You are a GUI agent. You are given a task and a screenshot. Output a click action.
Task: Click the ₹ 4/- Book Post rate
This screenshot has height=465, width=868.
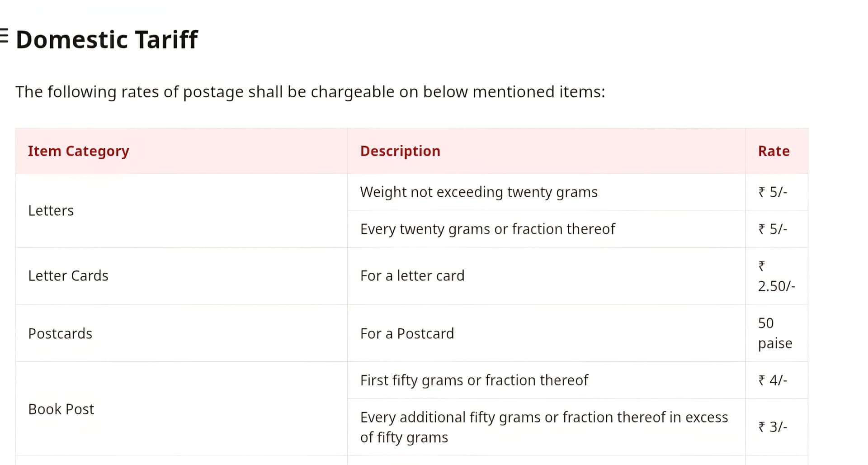[773, 380]
